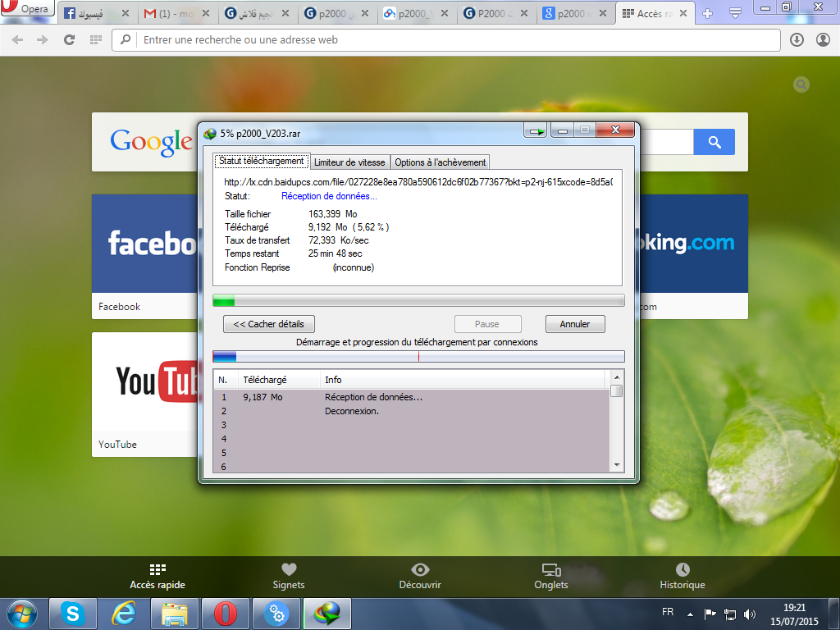This screenshot has width=840, height=630.
Task: Click the '25 min 48 sec' remaining time
Action: point(336,253)
